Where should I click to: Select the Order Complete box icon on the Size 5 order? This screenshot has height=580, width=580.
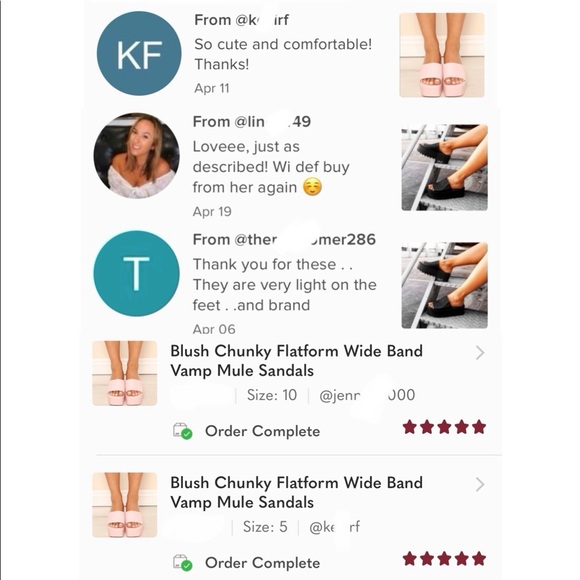[x=183, y=563]
